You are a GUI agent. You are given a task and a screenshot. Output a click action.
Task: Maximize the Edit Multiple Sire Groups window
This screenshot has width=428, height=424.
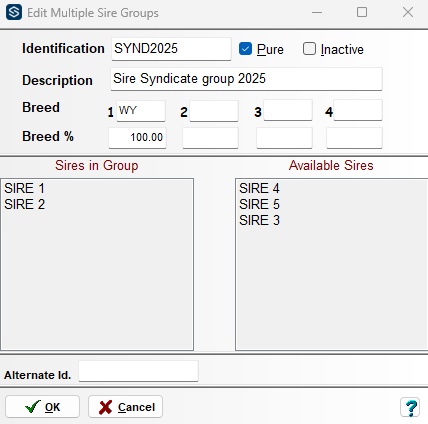pyautogui.click(x=362, y=12)
